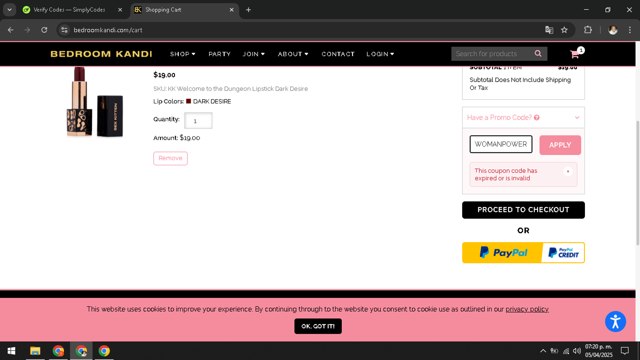Bookmark this page with star icon
The width and height of the screenshot is (640, 360).
(564, 30)
